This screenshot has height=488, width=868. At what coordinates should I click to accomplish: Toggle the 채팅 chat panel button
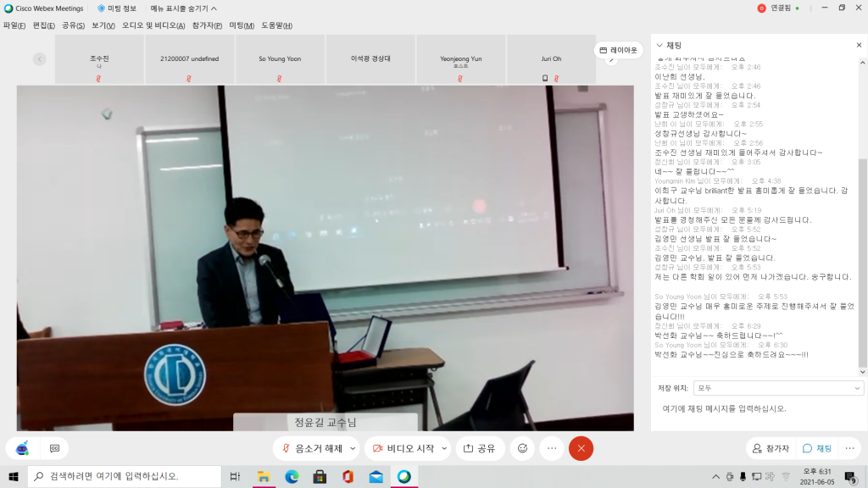pyautogui.click(x=818, y=448)
